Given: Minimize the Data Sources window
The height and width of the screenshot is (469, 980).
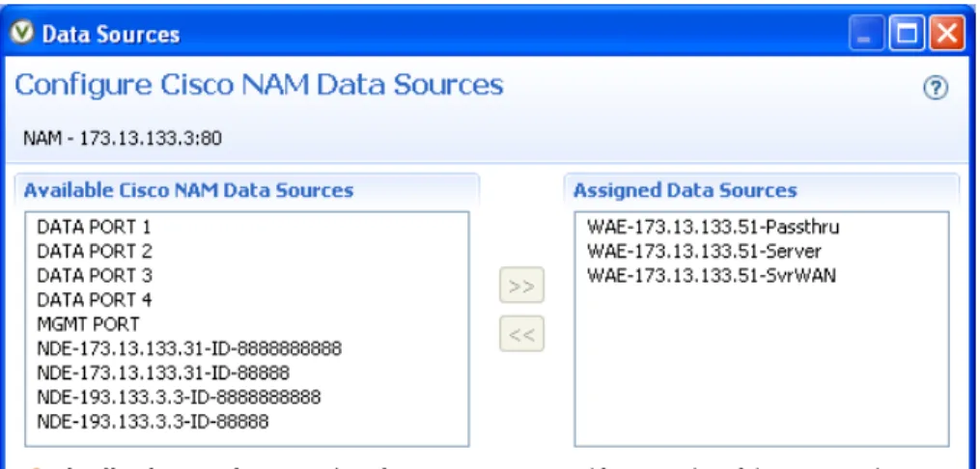Looking at the screenshot, I should coord(866,35).
